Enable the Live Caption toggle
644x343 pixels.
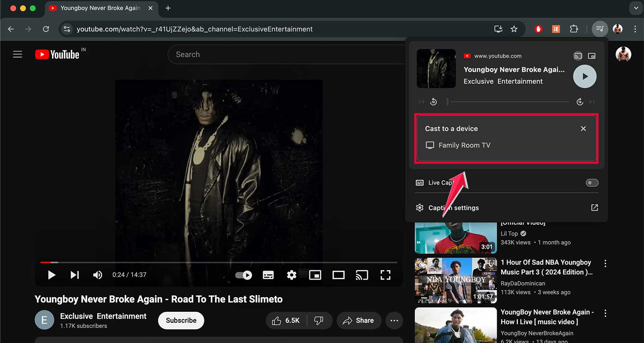[592, 183]
